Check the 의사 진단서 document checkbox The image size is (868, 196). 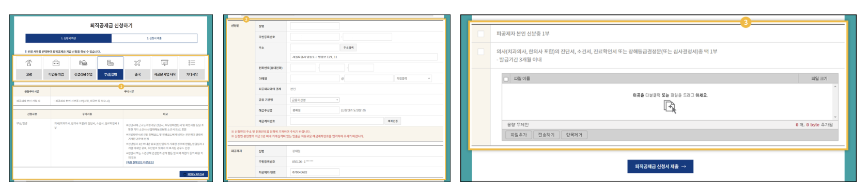click(481, 52)
